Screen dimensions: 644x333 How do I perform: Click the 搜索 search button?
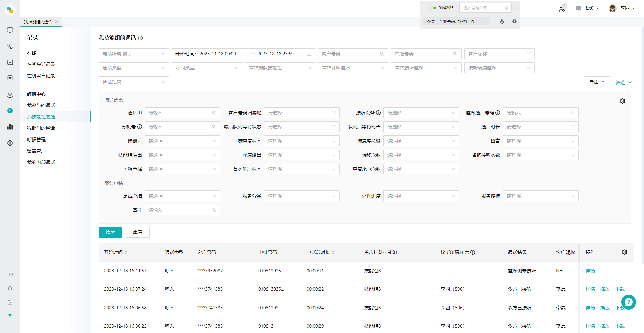pos(110,232)
